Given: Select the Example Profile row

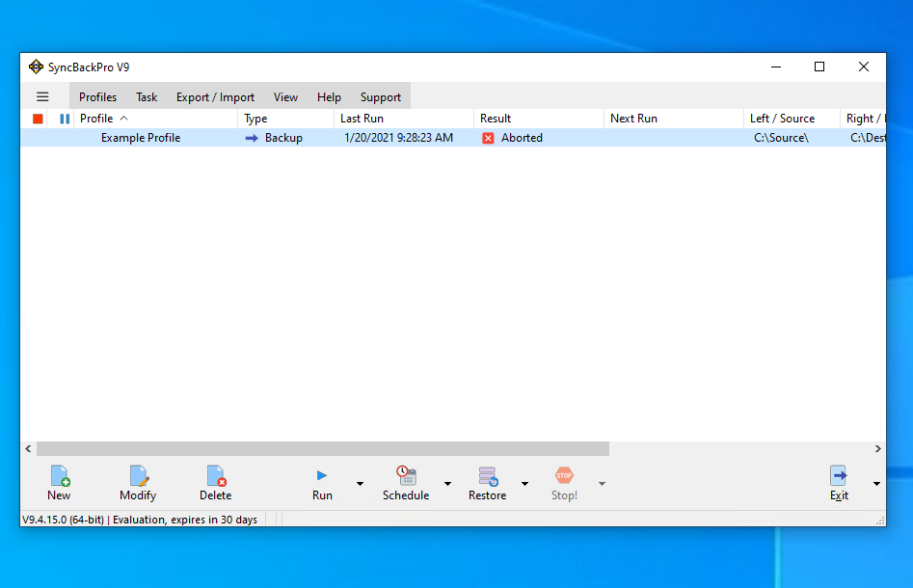Looking at the screenshot, I should pos(453,138).
